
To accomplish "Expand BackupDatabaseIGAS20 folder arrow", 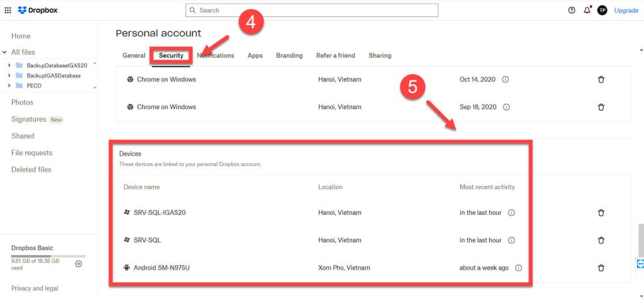I will [x=9, y=65].
